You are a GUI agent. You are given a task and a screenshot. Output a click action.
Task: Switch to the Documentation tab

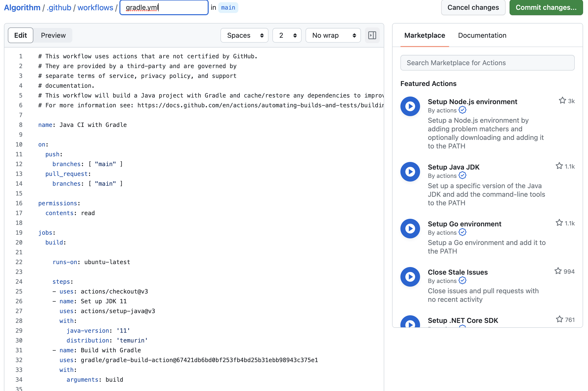tap(482, 36)
